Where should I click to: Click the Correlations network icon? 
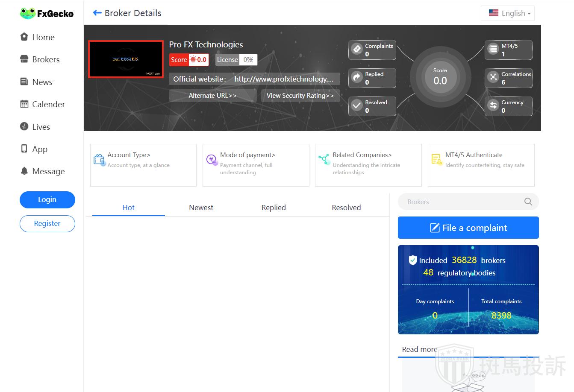(x=493, y=77)
